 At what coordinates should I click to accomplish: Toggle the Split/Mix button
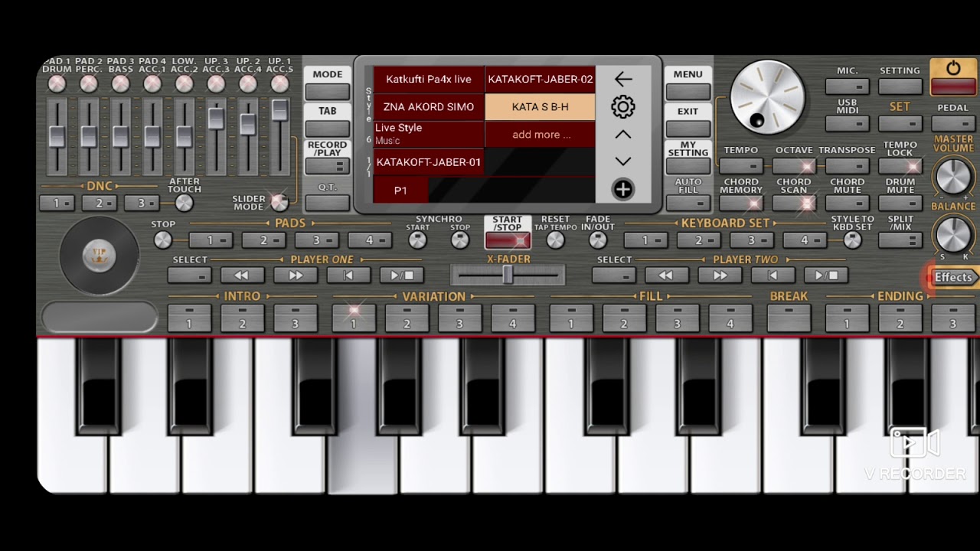(900, 240)
